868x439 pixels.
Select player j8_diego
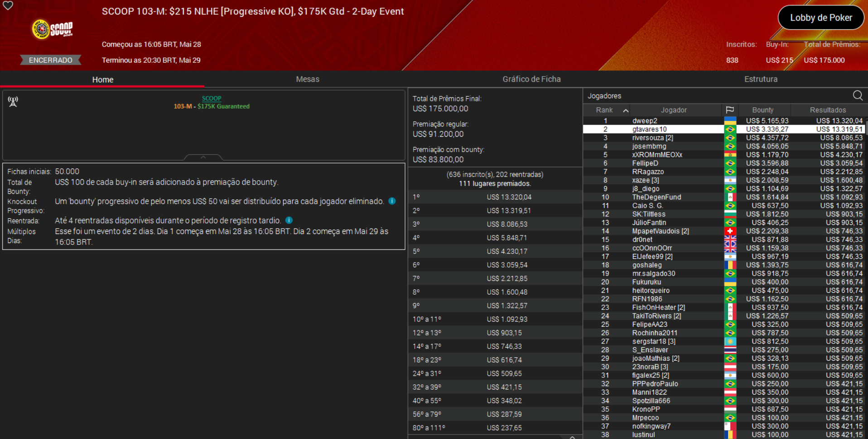[x=724, y=189]
